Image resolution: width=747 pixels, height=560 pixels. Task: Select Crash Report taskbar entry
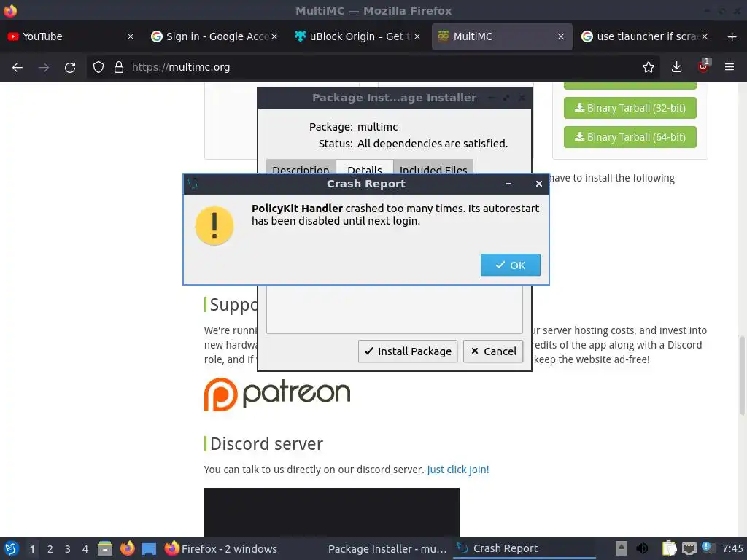coord(524,549)
